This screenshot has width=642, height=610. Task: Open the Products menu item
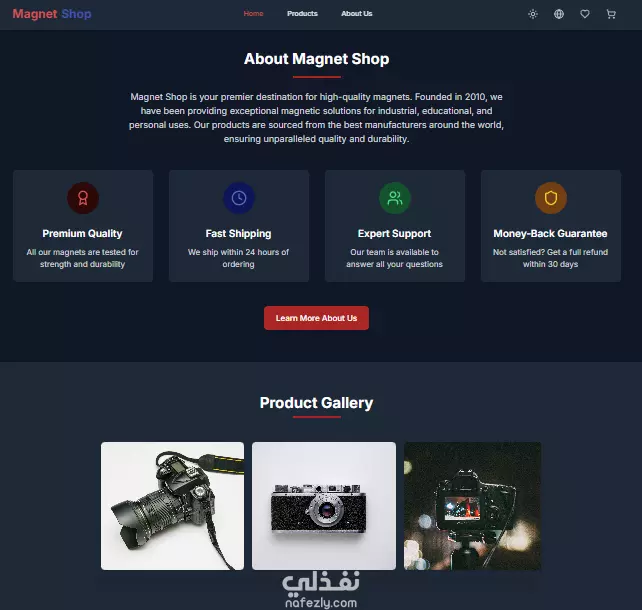pos(302,14)
